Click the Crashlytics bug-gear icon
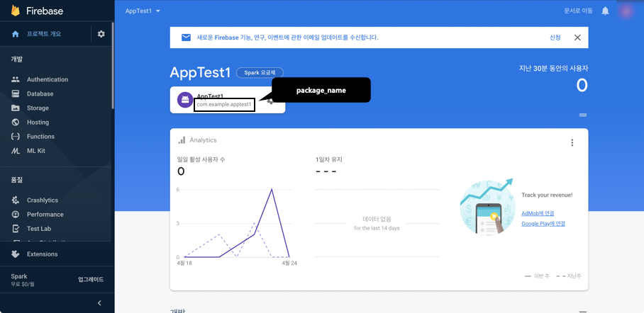644x313 pixels. coord(16,200)
